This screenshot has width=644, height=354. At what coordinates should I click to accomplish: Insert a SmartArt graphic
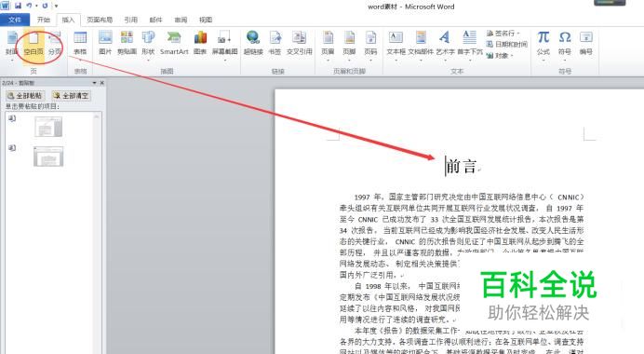point(174,43)
